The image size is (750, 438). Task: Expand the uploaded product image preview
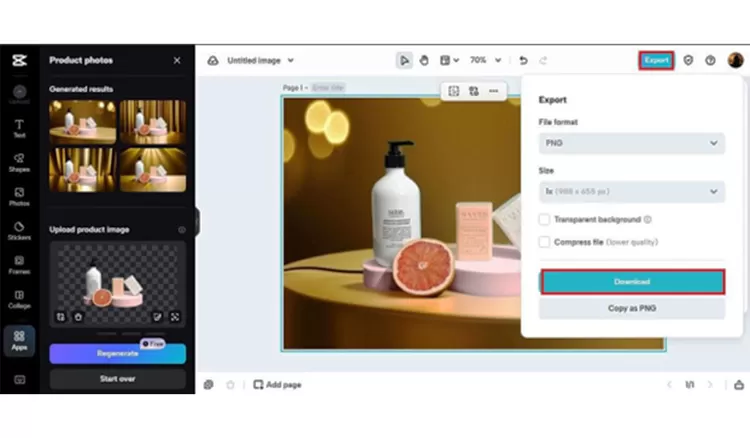tap(175, 317)
